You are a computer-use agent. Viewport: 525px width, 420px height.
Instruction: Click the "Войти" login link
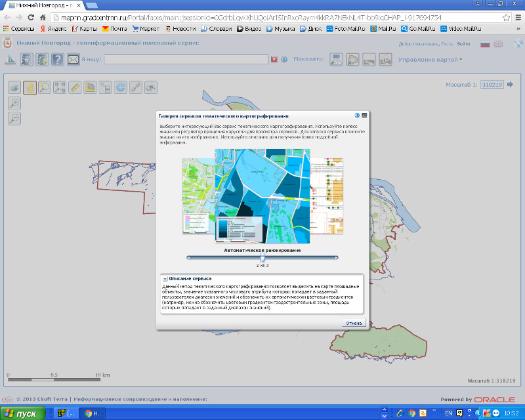(463, 44)
